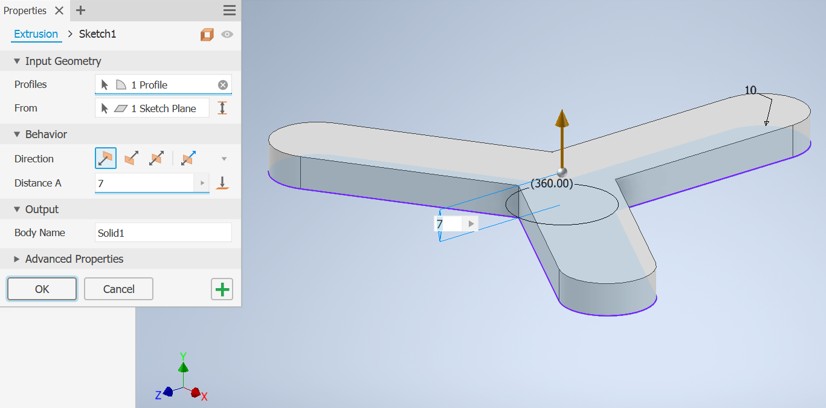The height and width of the screenshot is (408, 826).
Task: Open the Properties panel hamburger menu
Action: [229, 10]
